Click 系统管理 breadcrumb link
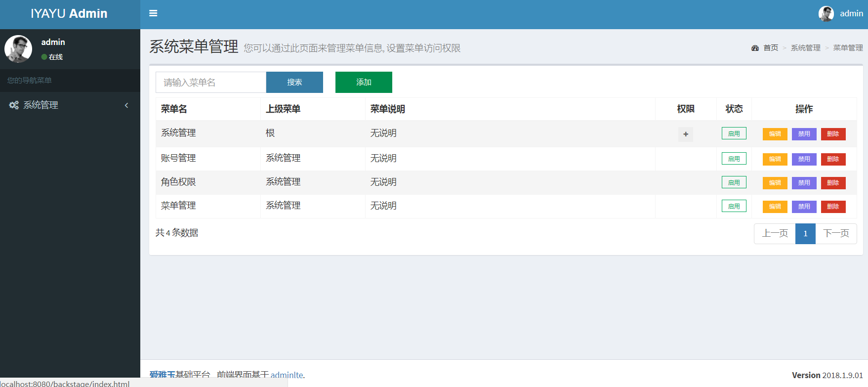The height and width of the screenshot is (387, 868). pos(806,48)
